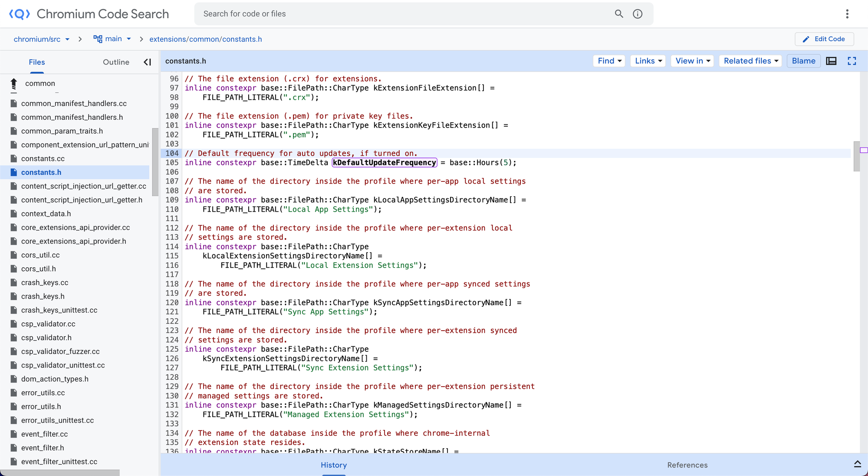
Task: Click kStateStoreName identifier on line 136
Action: click(x=407, y=451)
